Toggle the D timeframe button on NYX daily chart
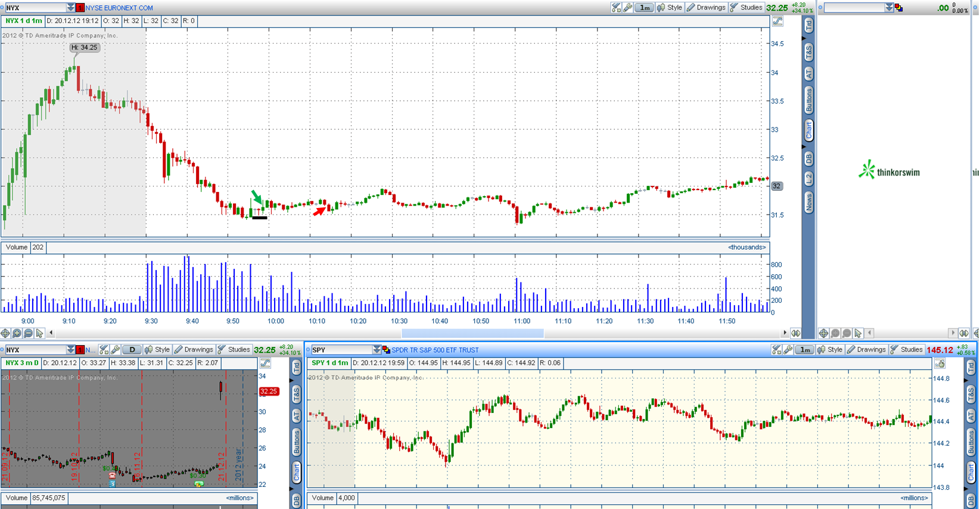Viewport: 980px width, 509px height. tap(132, 350)
